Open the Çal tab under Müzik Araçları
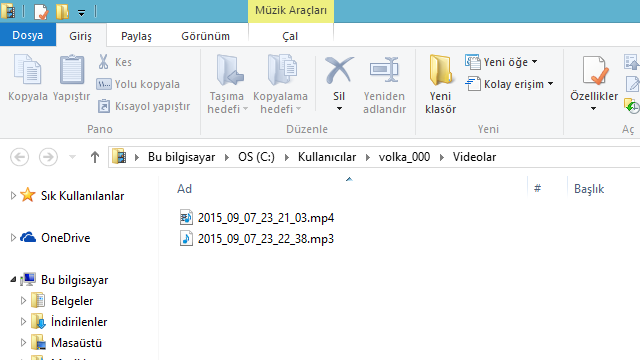Screen dimensions: 640x360 (x=290, y=36)
